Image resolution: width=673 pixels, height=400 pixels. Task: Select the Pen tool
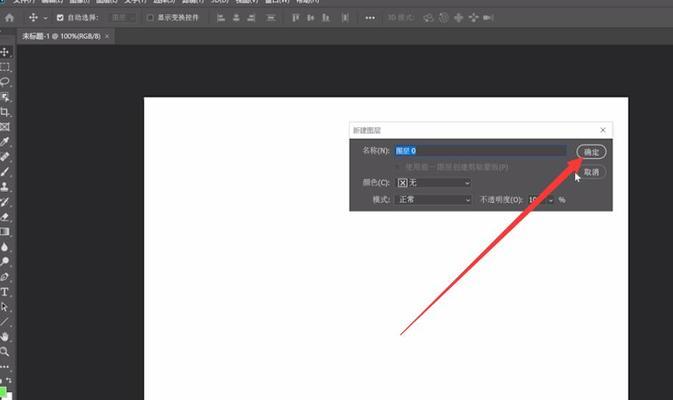click(x=5, y=277)
